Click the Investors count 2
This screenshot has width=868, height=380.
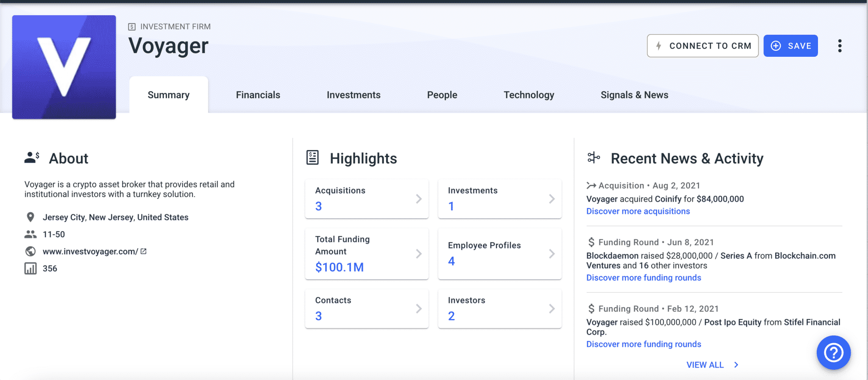pos(451,316)
